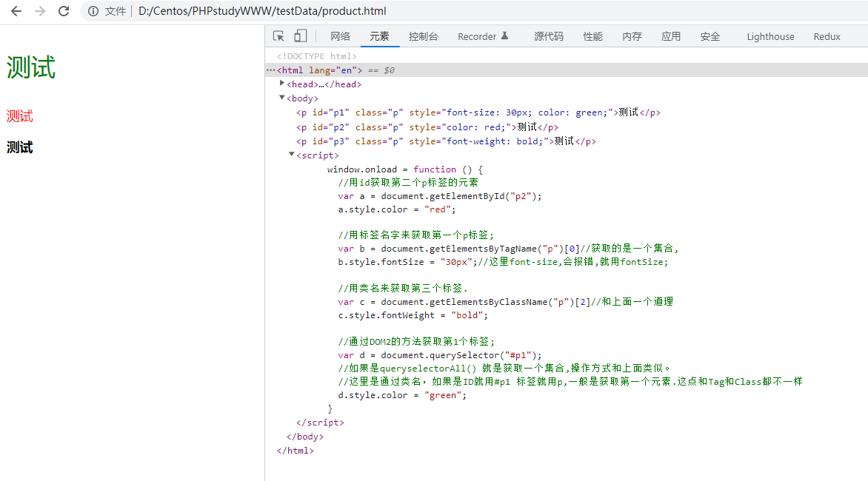Switch to 源代码 (Sources) tab
The width and height of the screenshot is (868, 481).
click(549, 36)
